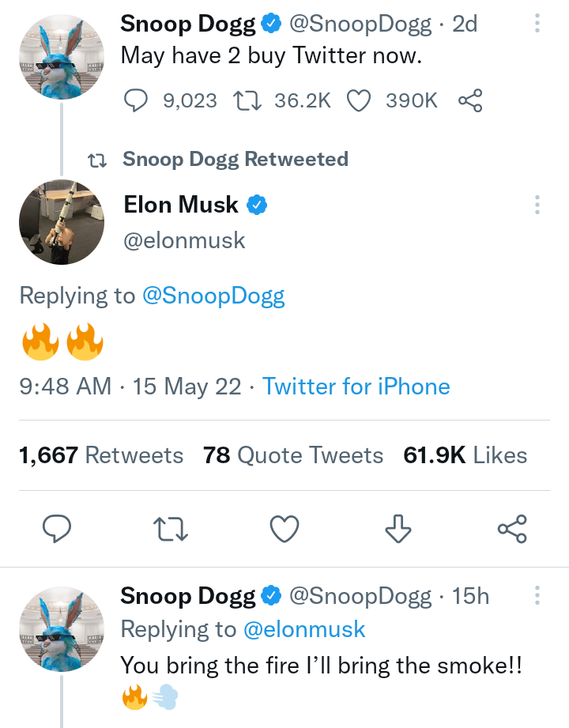The image size is (569, 728).
Task: View the 1,667 Retweets list
Action: coord(101,455)
